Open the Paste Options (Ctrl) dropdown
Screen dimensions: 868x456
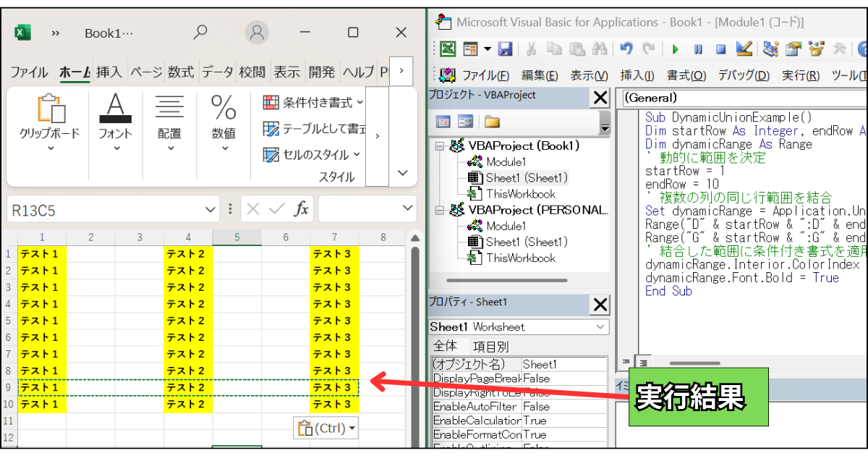click(x=352, y=428)
